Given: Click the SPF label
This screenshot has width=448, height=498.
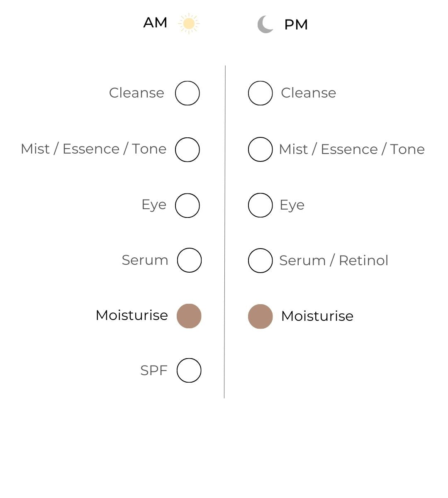Looking at the screenshot, I should 154,371.
